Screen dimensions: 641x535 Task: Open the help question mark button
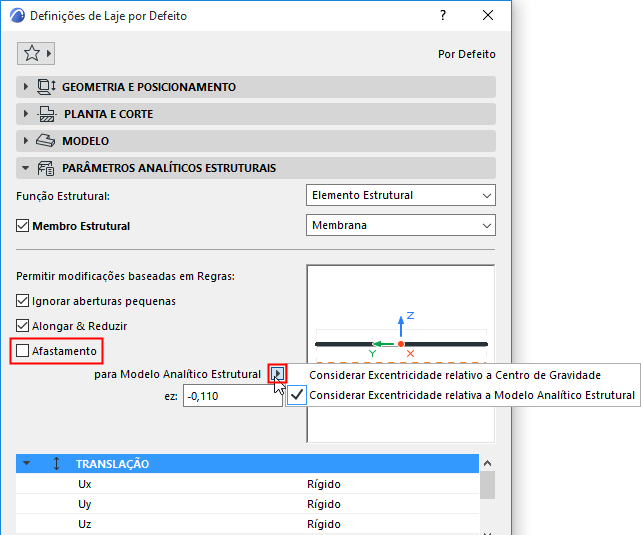(443, 15)
